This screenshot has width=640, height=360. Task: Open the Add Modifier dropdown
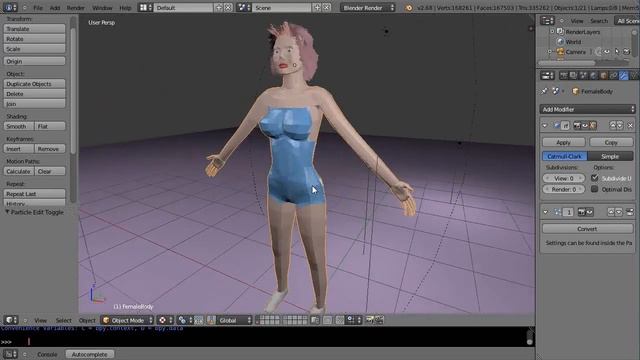(587, 109)
